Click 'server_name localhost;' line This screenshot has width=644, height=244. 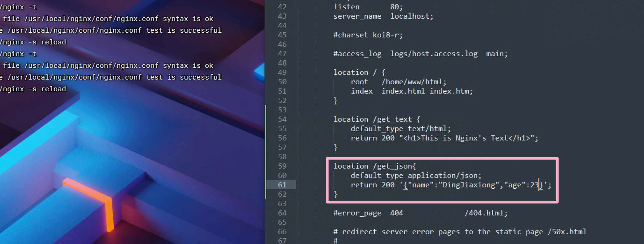pos(383,16)
